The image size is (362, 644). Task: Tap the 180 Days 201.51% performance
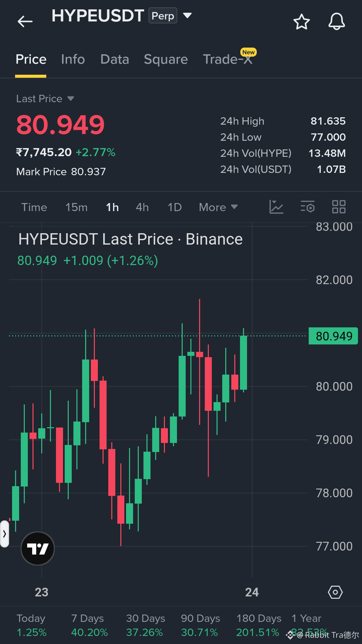click(x=258, y=625)
